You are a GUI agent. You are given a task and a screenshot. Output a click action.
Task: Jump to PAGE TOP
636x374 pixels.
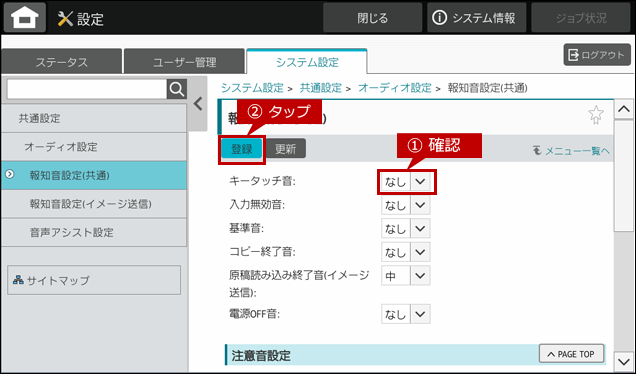point(571,354)
